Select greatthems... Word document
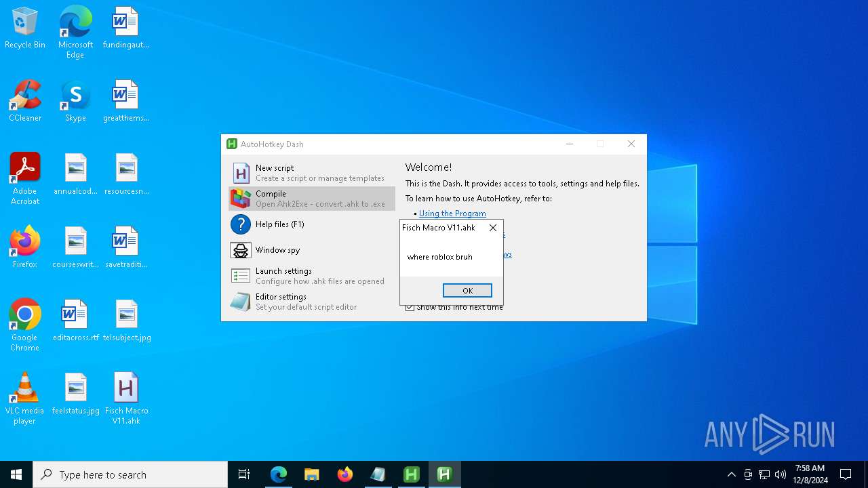Screen dimensions: 868x488 click(x=126, y=102)
